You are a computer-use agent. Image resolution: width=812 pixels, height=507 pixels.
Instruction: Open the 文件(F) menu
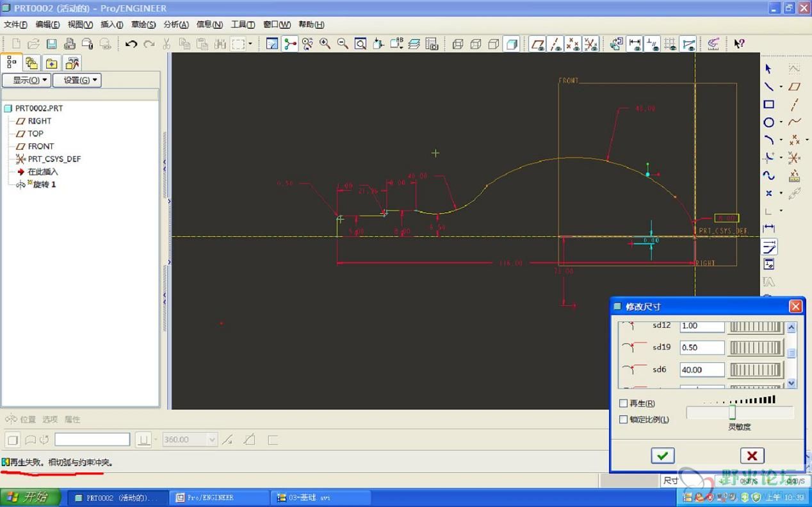15,24
